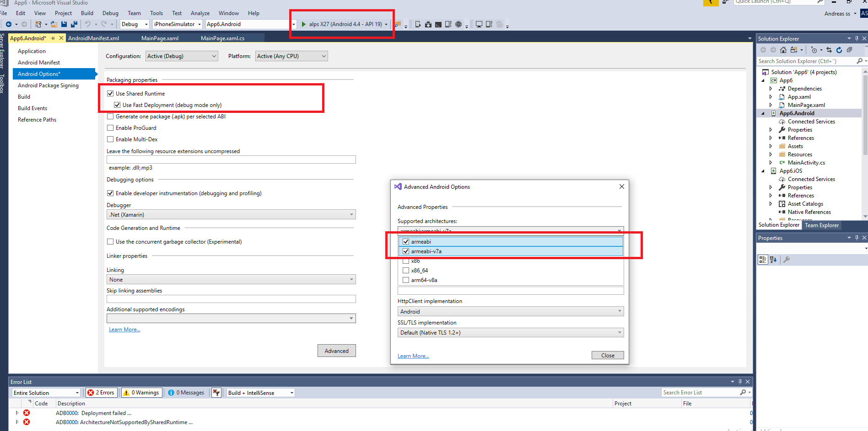Switch to the Team Explorer tab
Screen dimensions: 868x431
(x=821, y=225)
